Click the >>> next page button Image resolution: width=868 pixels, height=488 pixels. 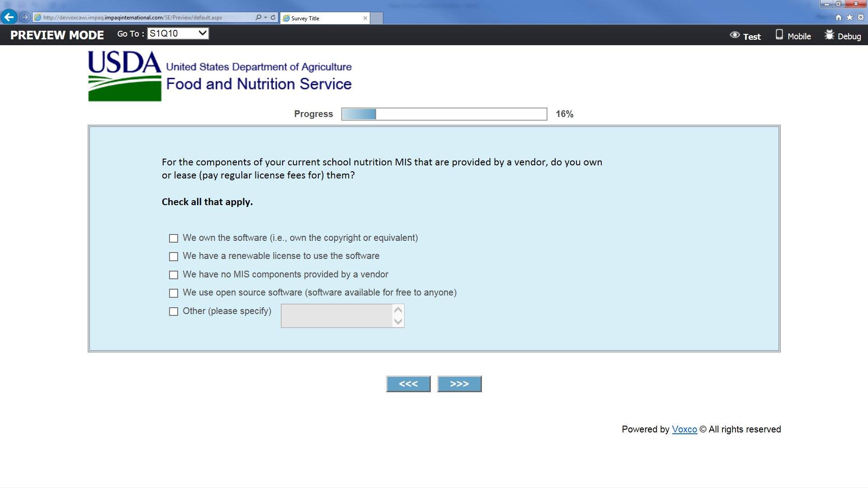point(459,384)
